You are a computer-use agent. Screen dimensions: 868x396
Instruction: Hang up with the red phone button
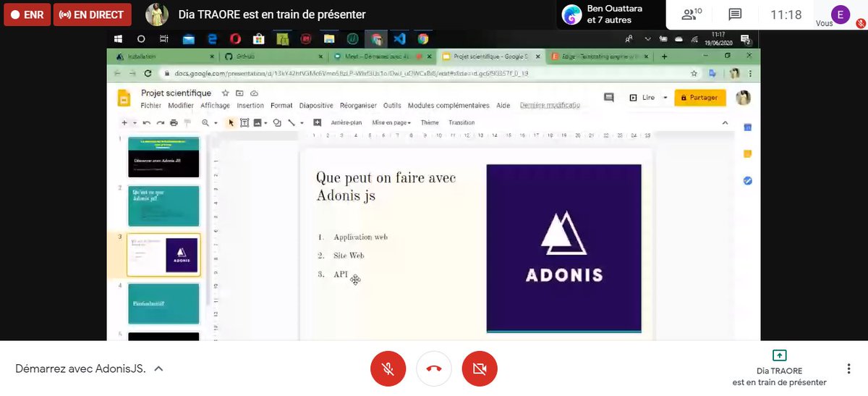(434, 368)
